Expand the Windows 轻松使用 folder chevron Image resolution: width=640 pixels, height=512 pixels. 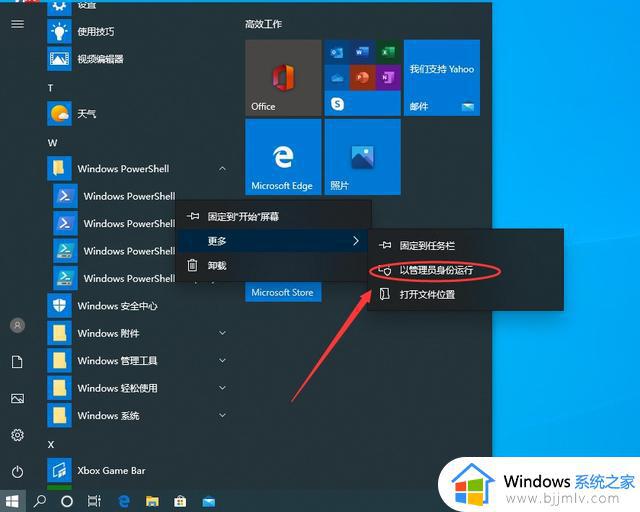pos(222,388)
